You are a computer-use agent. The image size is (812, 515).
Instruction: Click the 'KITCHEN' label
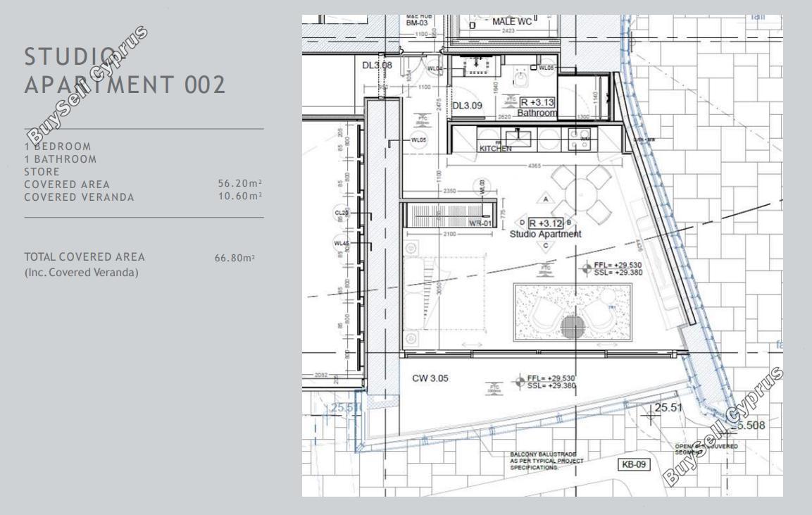[496, 149]
